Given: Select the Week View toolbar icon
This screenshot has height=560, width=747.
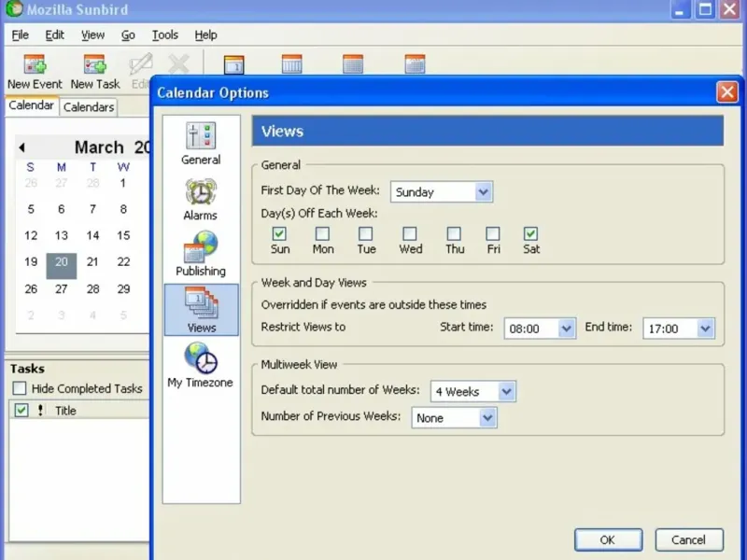Looking at the screenshot, I should coord(291,64).
